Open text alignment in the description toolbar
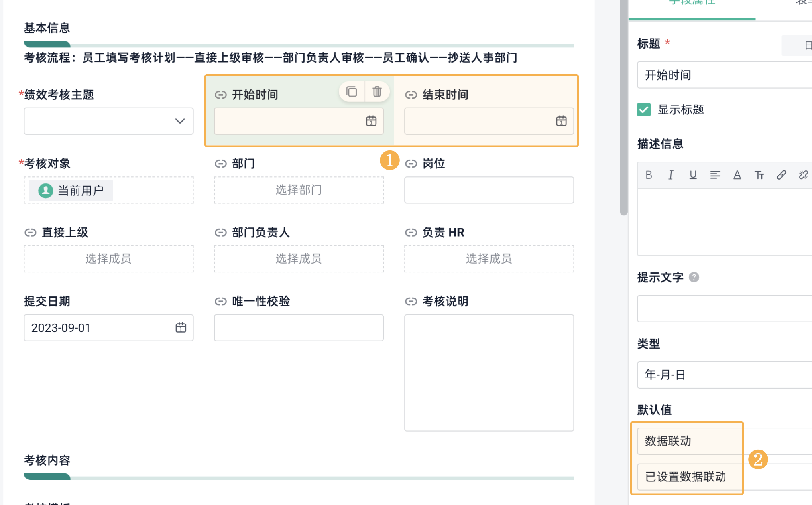Screen dimensions: 812x505 (x=715, y=175)
